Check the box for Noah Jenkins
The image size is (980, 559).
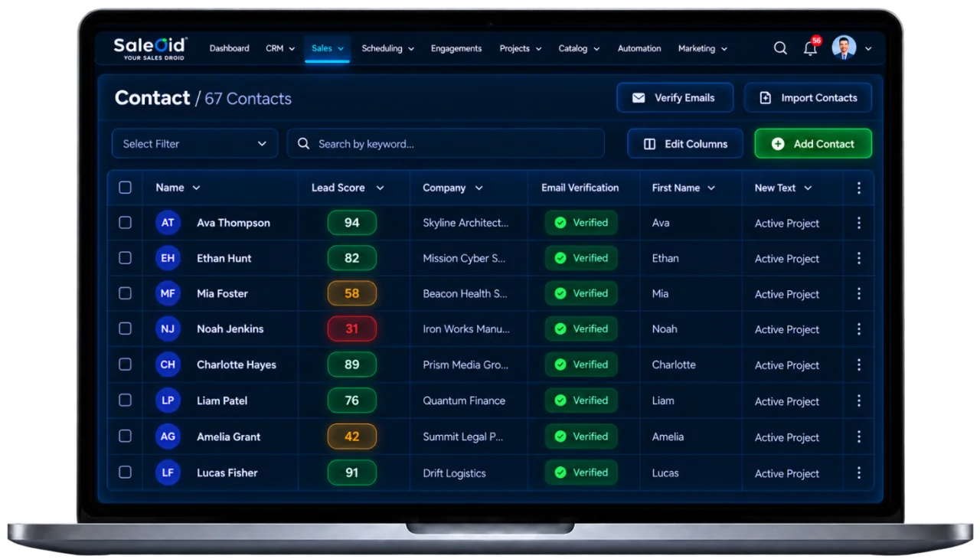click(x=126, y=329)
